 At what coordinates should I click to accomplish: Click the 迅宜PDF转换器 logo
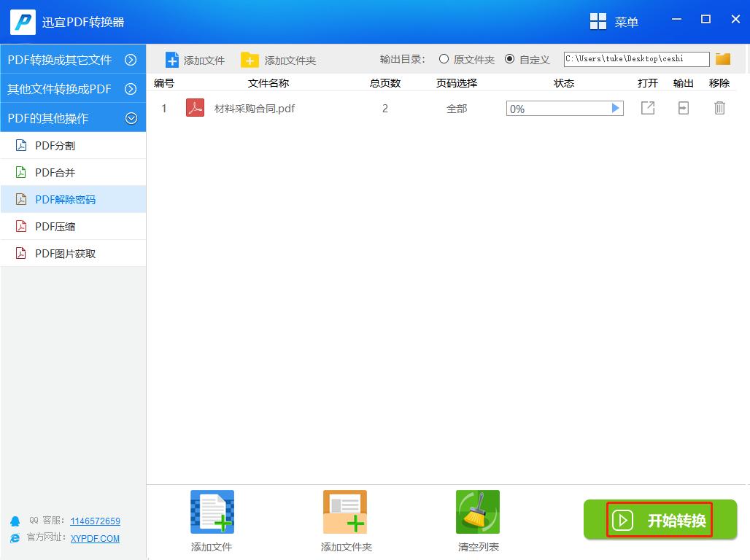[22, 22]
